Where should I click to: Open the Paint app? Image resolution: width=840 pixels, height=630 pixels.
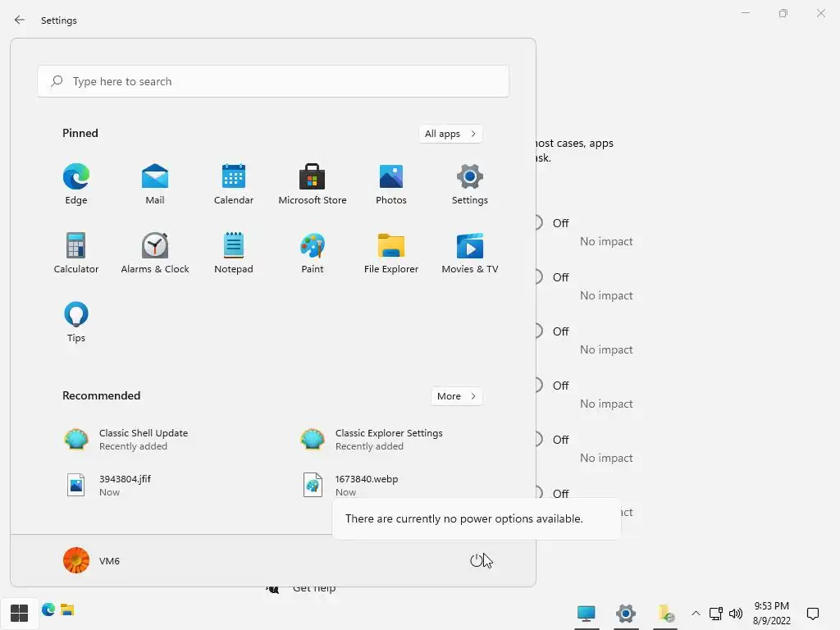click(313, 253)
